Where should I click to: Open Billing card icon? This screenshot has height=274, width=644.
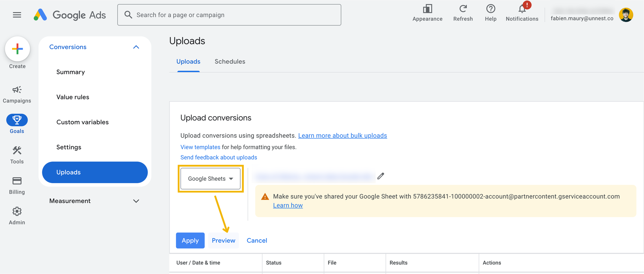coord(17,181)
